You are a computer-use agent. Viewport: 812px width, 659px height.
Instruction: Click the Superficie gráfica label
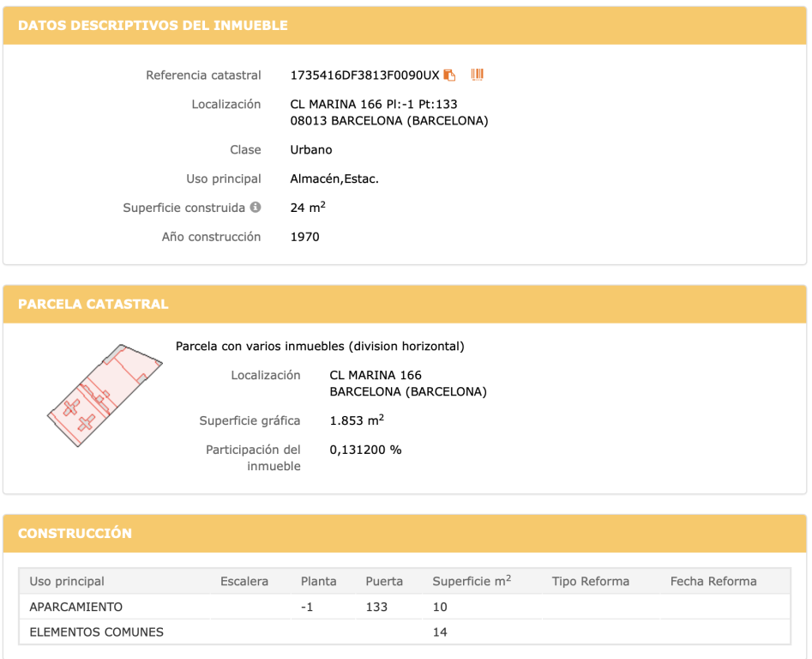pos(250,420)
